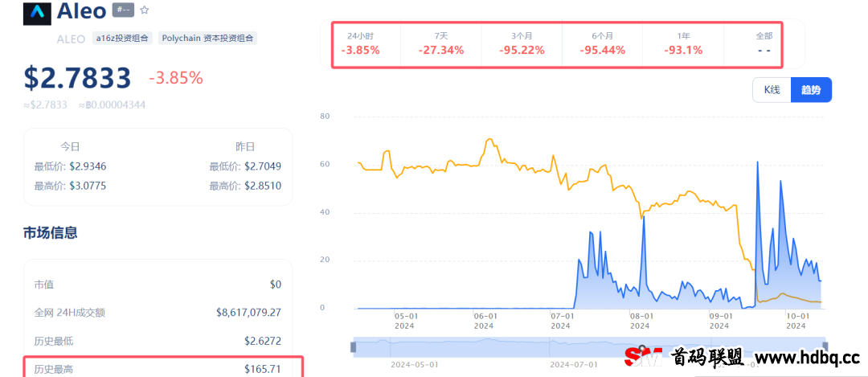Switch chart to 趋势 view
Screen dimensions: 868x377
(811, 90)
